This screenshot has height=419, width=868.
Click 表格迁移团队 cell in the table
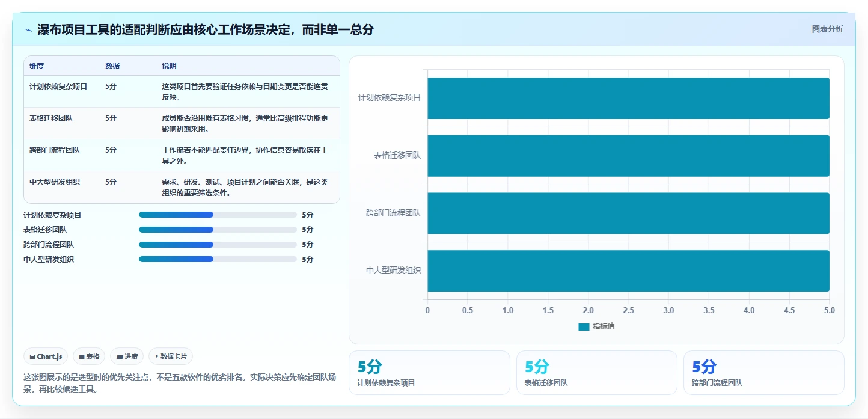pyautogui.click(x=51, y=118)
